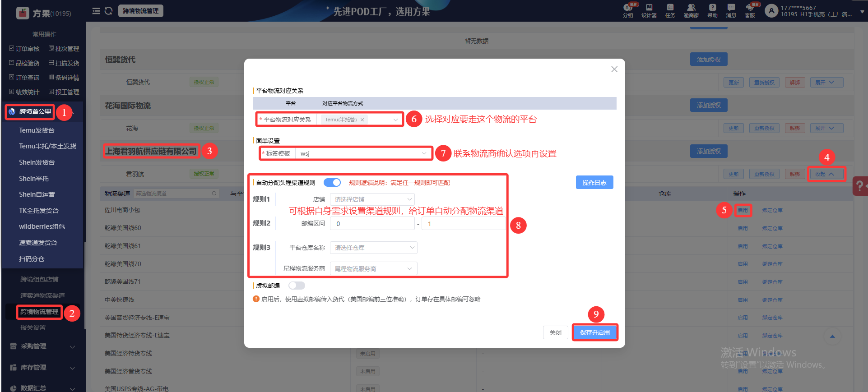Click 重新授权 in the 君羽航 row
Screen dimensions: 868x392
point(764,174)
